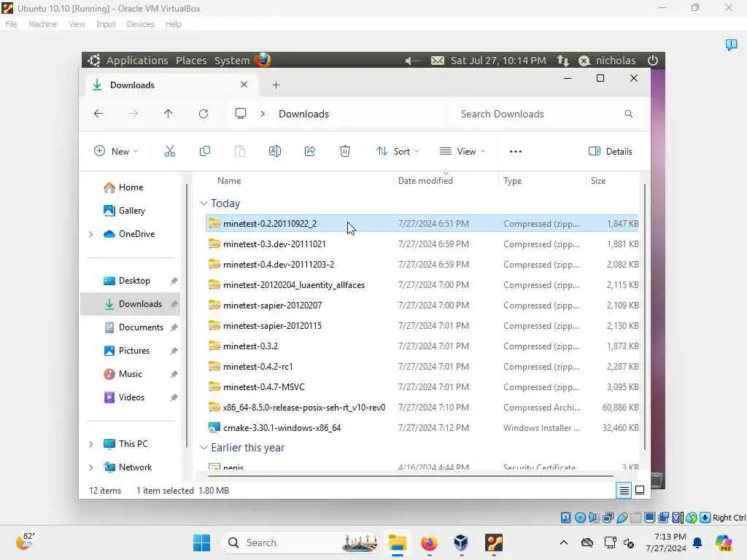Refresh the Downloads folder view
The width and height of the screenshot is (747, 560).
pyautogui.click(x=204, y=114)
